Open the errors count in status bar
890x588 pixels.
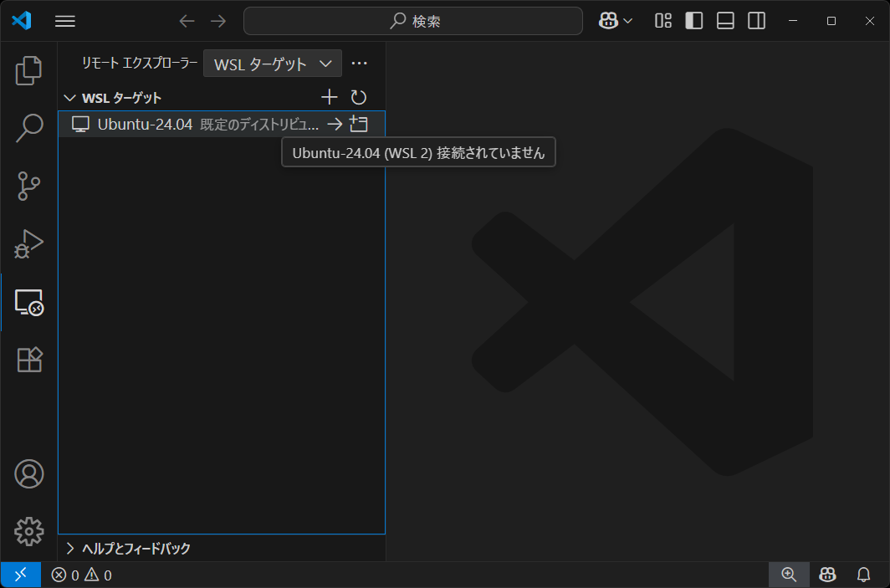[65, 575]
